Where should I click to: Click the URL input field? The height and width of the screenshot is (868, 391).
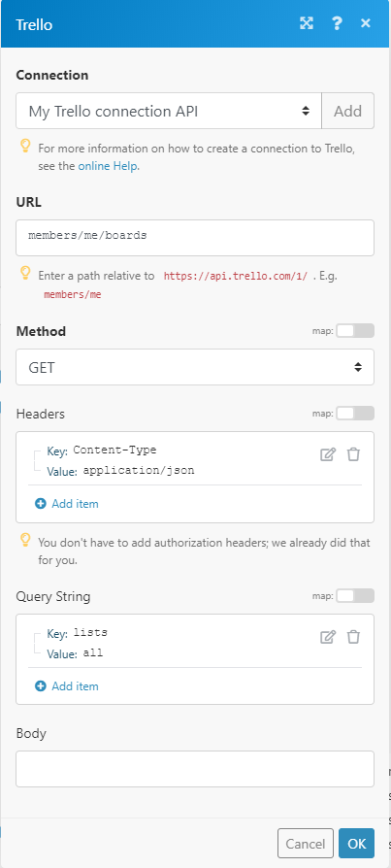pos(195,238)
